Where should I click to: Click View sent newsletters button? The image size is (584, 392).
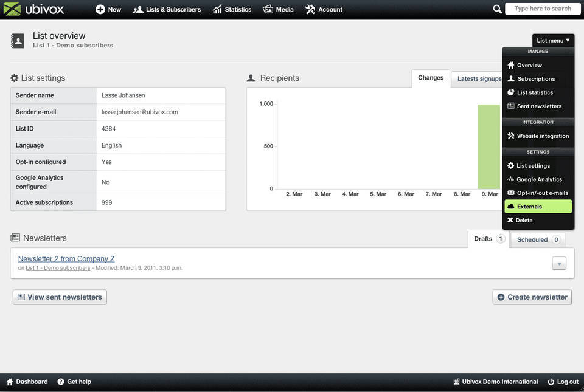(x=60, y=297)
